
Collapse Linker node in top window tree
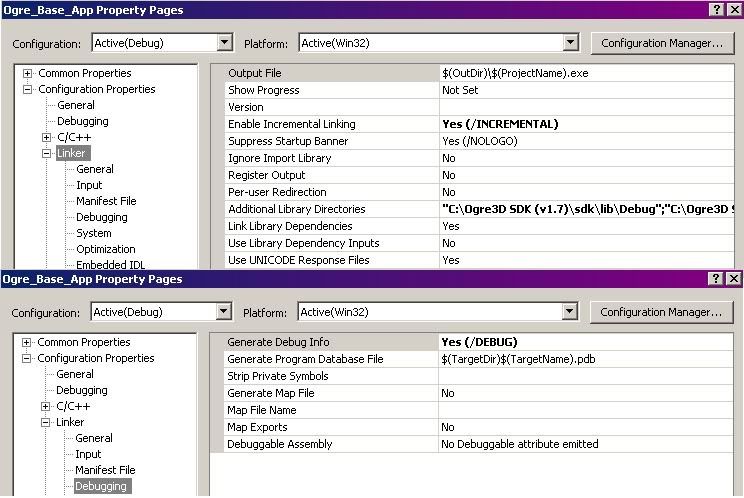tap(46, 153)
